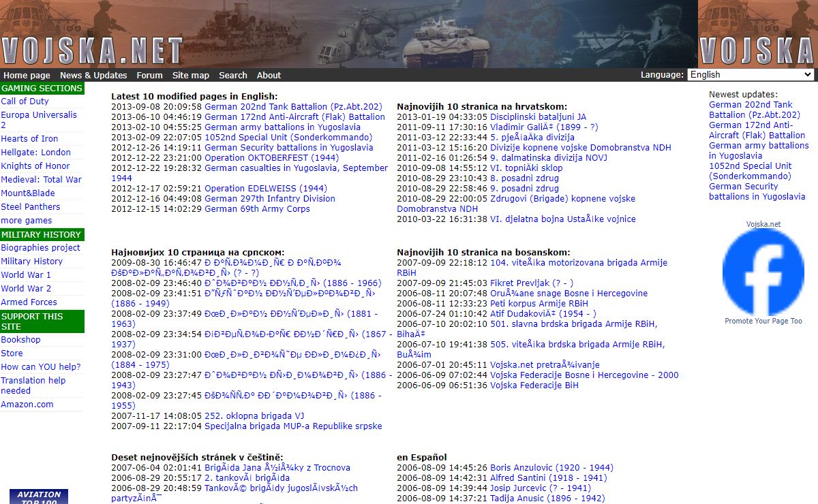Click the Aviation Top 100 badge
Screen dimensions: 818x504
click(x=39, y=497)
